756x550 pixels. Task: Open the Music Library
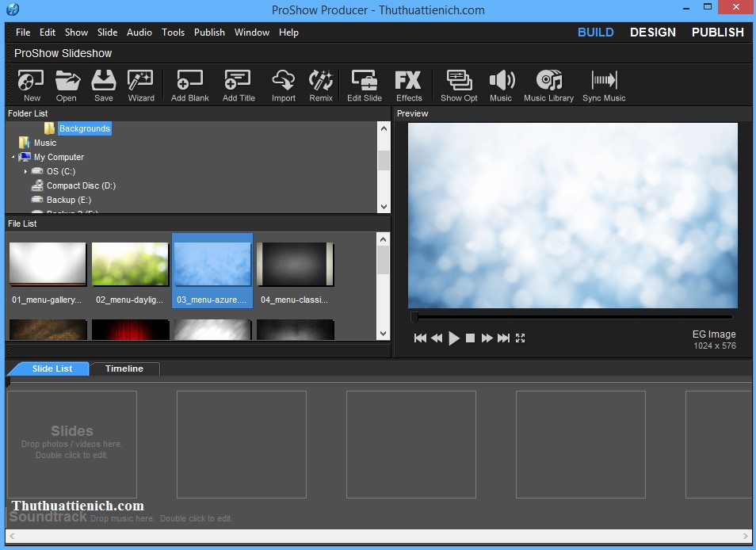tap(548, 84)
